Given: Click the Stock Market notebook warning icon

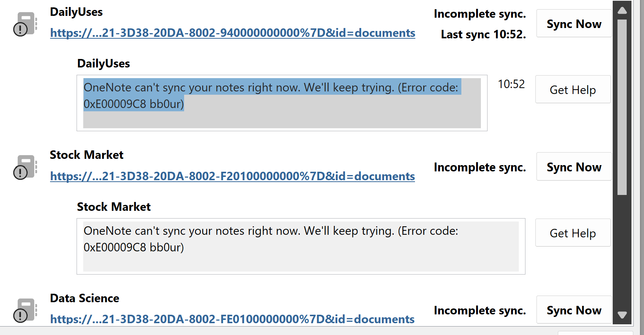Looking at the screenshot, I should point(25,167).
